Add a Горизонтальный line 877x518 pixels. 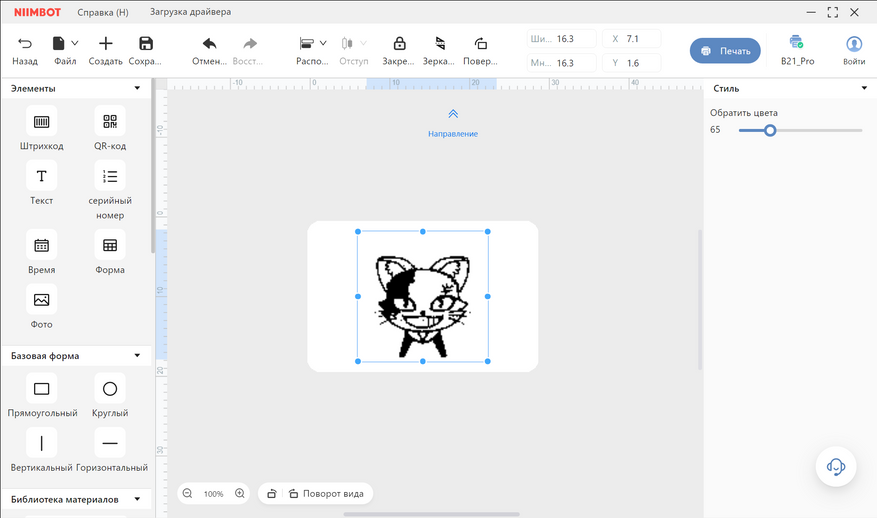(x=110, y=443)
